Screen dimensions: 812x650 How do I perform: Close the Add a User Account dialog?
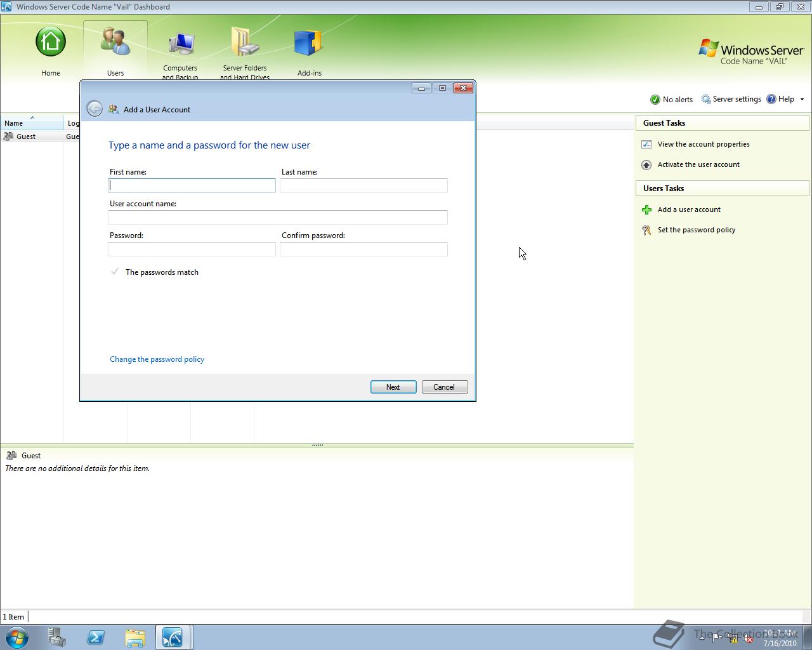463,88
